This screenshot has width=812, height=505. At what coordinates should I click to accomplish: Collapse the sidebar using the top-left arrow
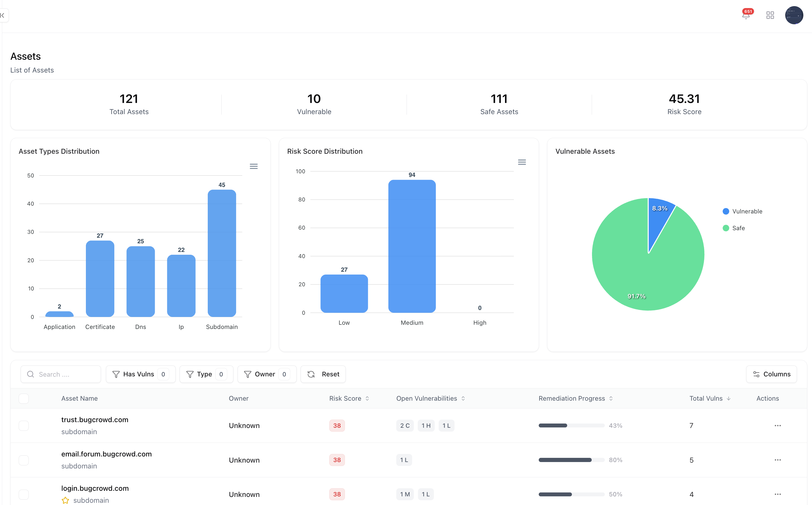coord(3,15)
